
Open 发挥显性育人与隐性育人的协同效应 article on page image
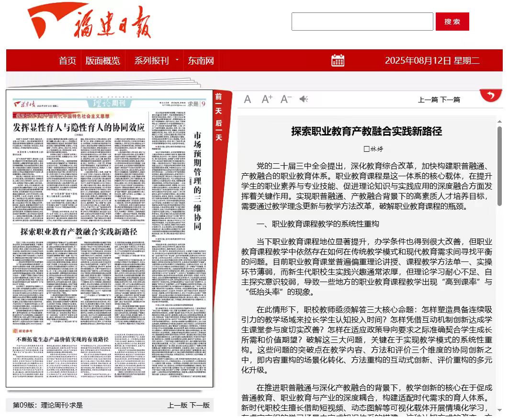point(79,127)
